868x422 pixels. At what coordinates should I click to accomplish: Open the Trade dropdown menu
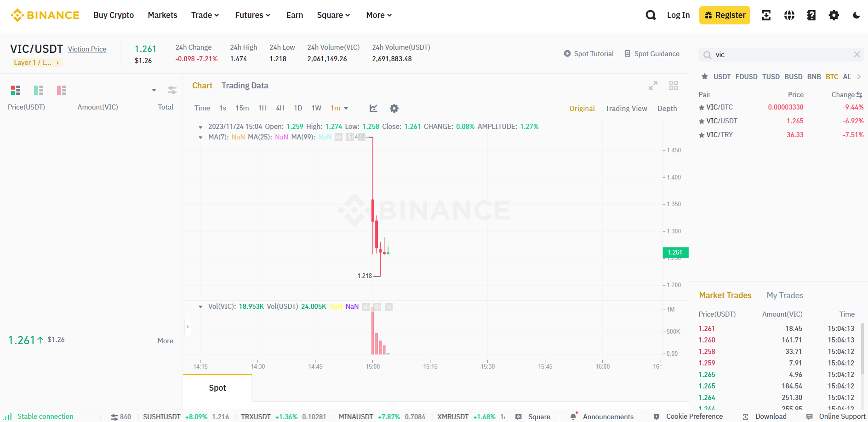coord(205,15)
